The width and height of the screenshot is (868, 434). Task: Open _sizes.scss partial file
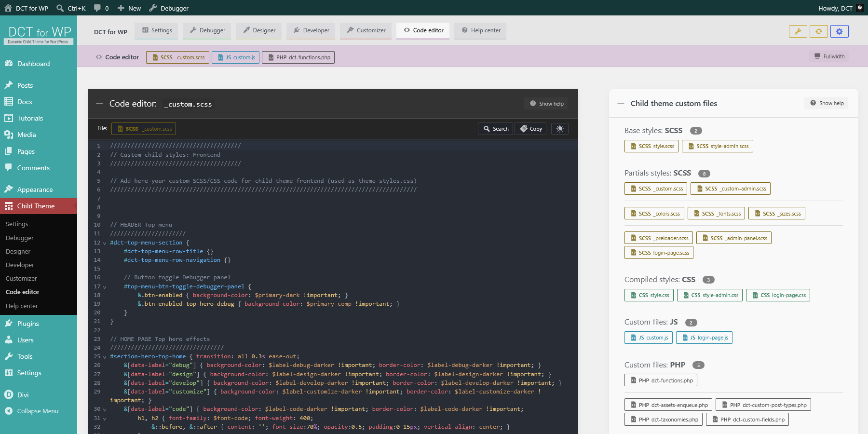point(777,214)
